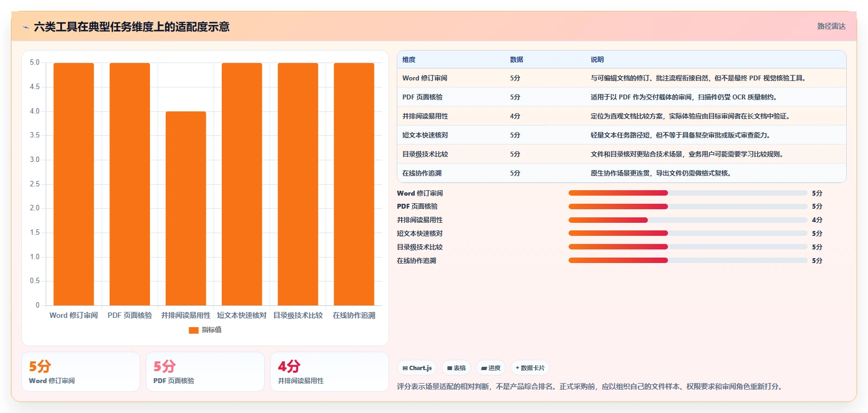Viewport: 868px width, 413px height.
Task: Click the description starting 文件和目录核对
Action: (x=688, y=154)
